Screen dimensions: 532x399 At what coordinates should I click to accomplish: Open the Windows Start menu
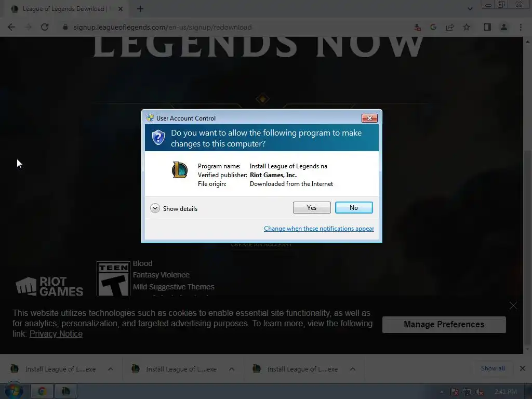[14, 392]
